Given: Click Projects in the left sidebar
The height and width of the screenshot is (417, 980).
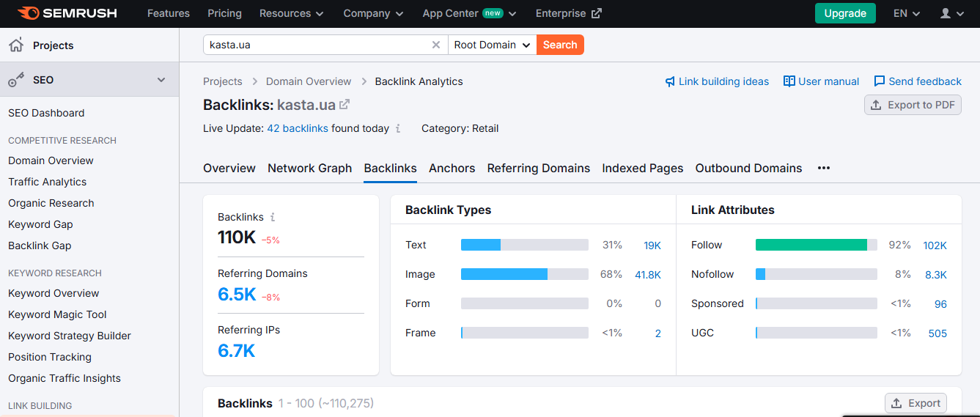Looking at the screenshot, I should point(53,45).
